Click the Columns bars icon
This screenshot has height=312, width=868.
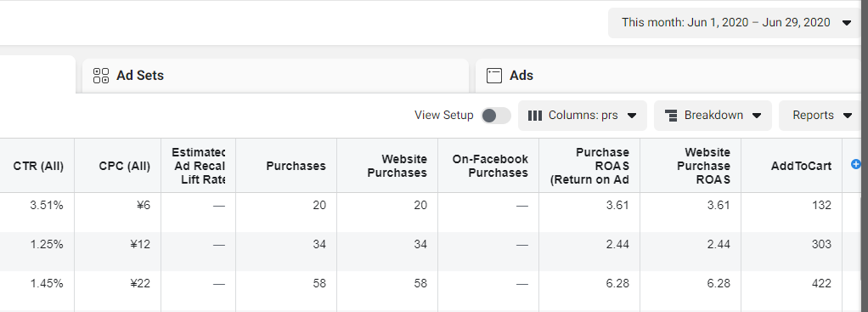[x=535, y=116]
